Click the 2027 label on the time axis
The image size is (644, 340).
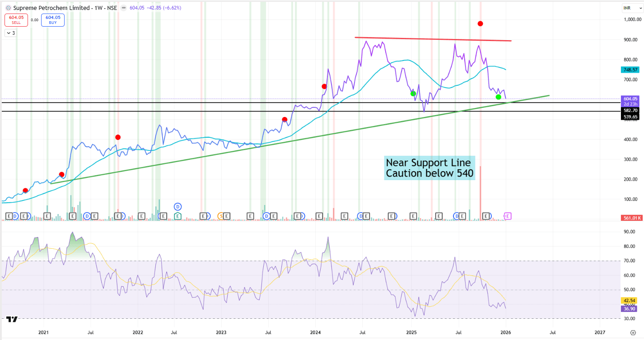point(599,332)
